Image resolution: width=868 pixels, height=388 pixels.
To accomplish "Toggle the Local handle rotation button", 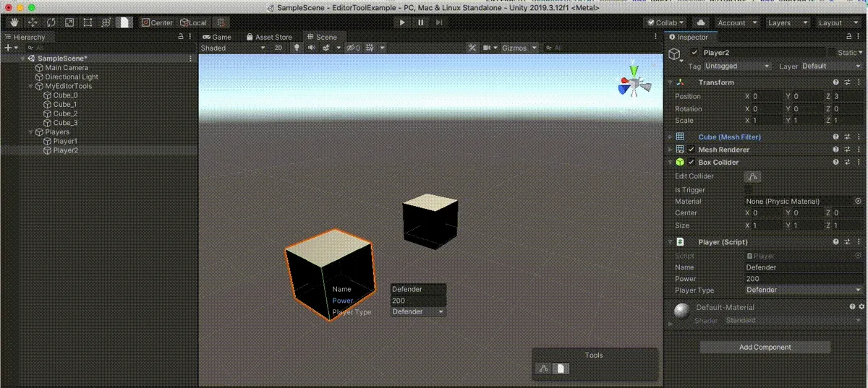I will [193, 22].
